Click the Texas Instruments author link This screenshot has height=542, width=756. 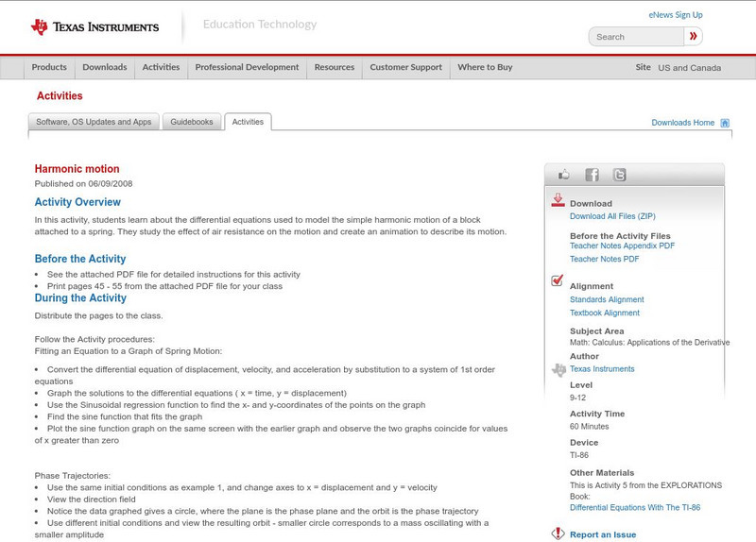click(x=602, y=369)
